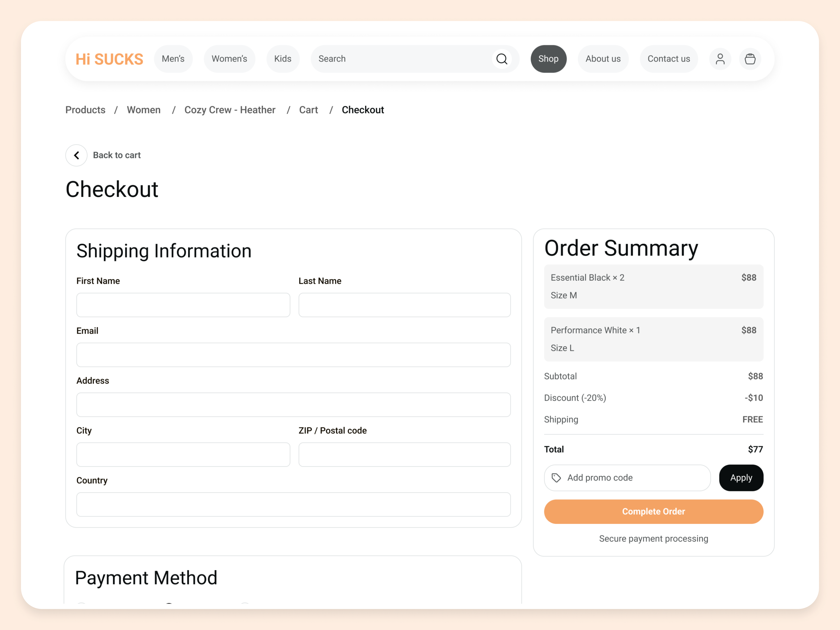Click the back arrow next to Back to cart

pyautogui.click(x=76, y=155)
